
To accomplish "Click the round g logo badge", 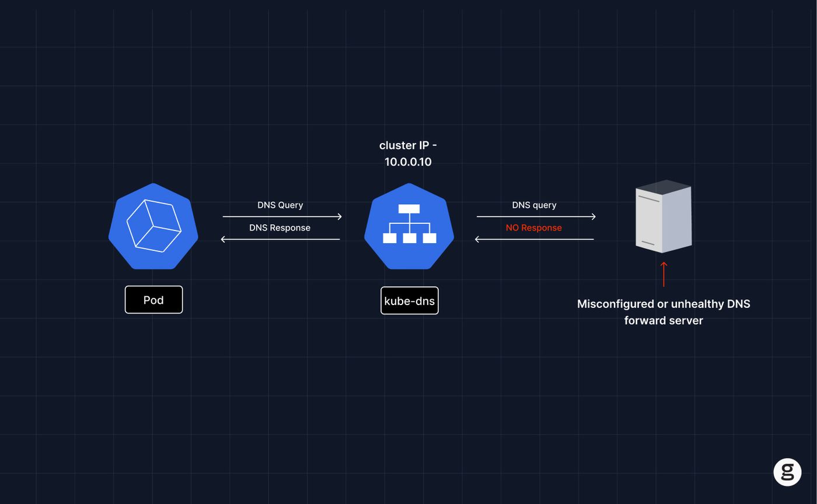I will pyautogui.click(x=787, y=471).
